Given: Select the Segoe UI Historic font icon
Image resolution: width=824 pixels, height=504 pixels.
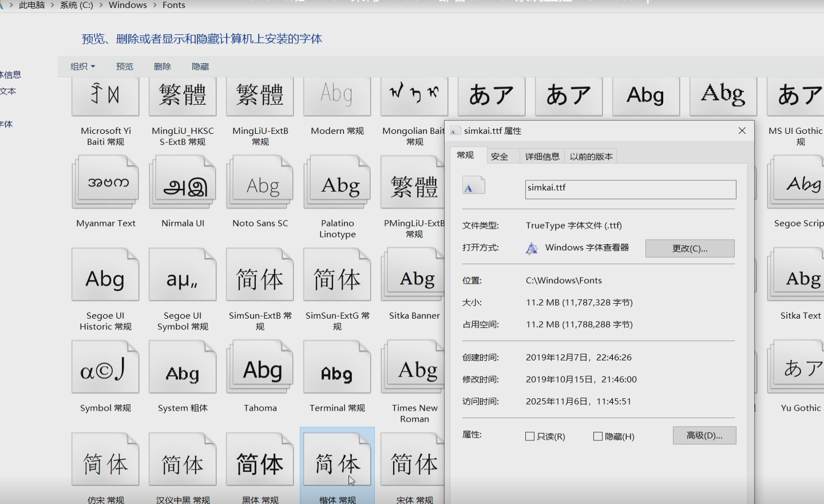Looking at the screenshot, I should coord(105,275).
